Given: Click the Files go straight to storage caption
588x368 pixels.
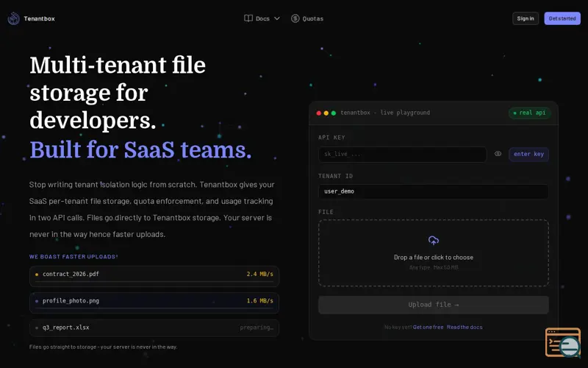Looking at the screenshot, I should (x=103, y=347).
